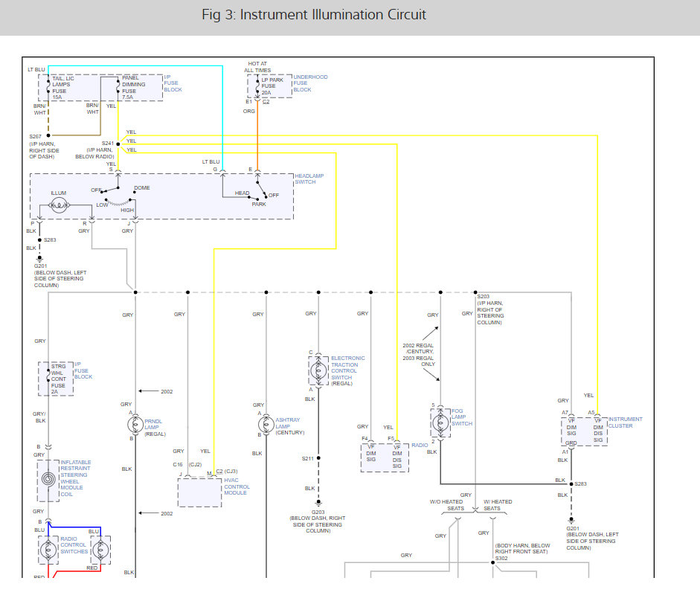Click the LOW dimmer position label
This screenshot has height=601, width=700.
[102, 205]
